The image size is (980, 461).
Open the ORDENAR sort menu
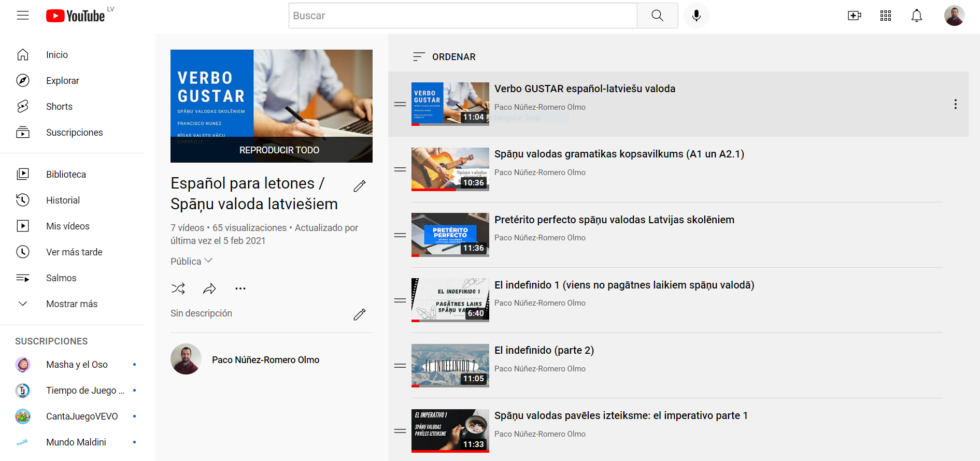(x=444, y=56)
